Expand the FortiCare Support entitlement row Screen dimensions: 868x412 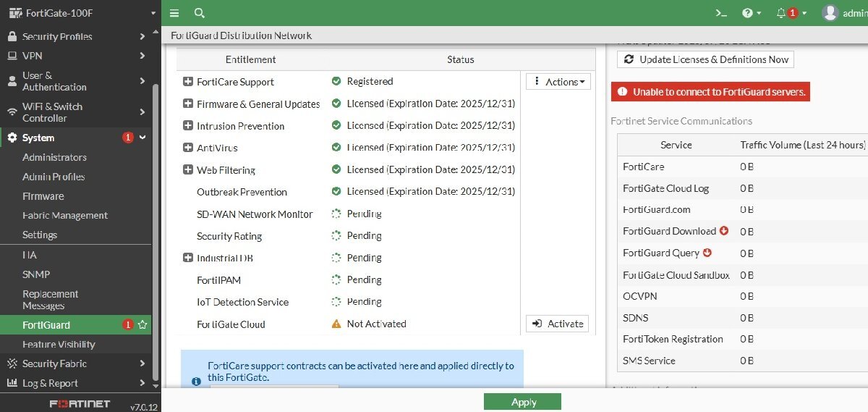coord(188,82)
